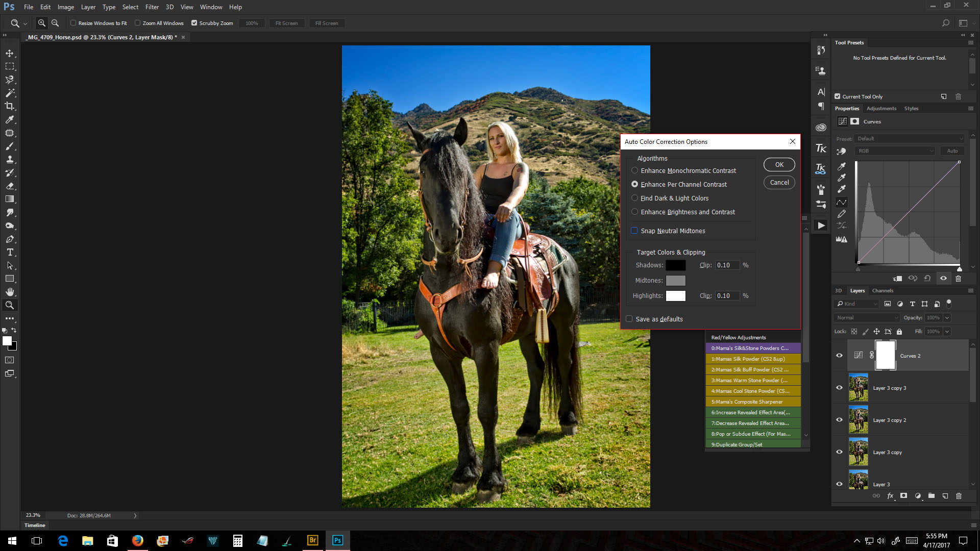Click the Highlights color swatch
Viewport: 980px width, 551px height.
click(675, 296)
